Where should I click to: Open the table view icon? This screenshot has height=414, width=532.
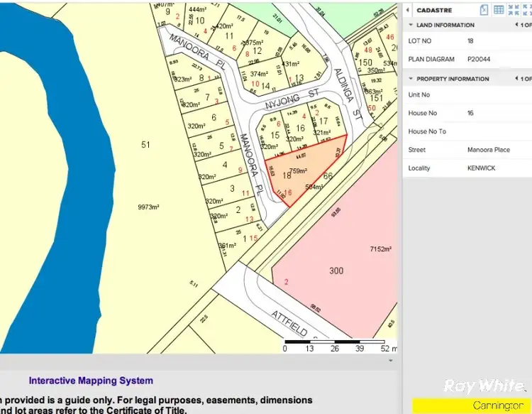coord(499,10)
